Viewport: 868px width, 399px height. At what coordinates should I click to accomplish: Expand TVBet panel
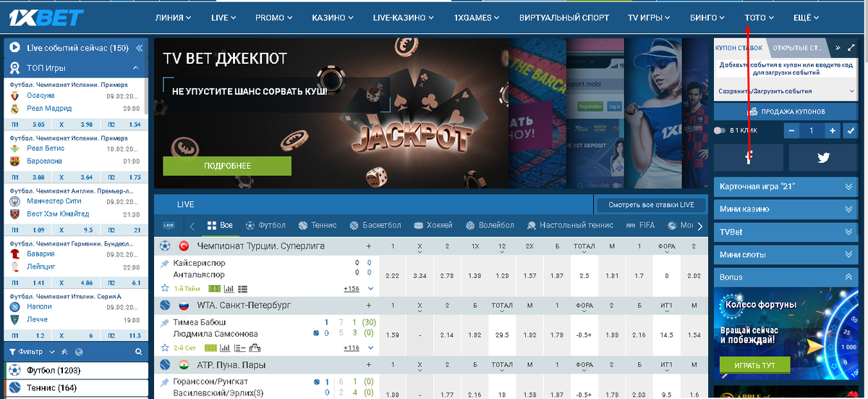[786, 232]
